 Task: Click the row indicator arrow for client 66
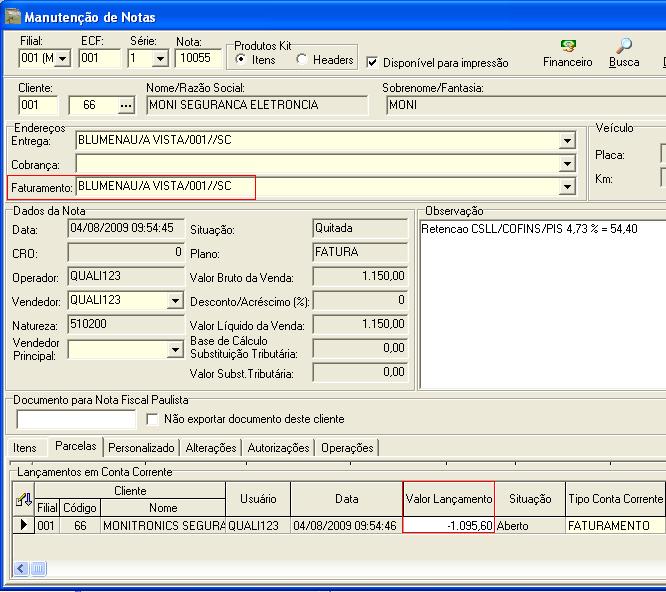pos(24,525)
